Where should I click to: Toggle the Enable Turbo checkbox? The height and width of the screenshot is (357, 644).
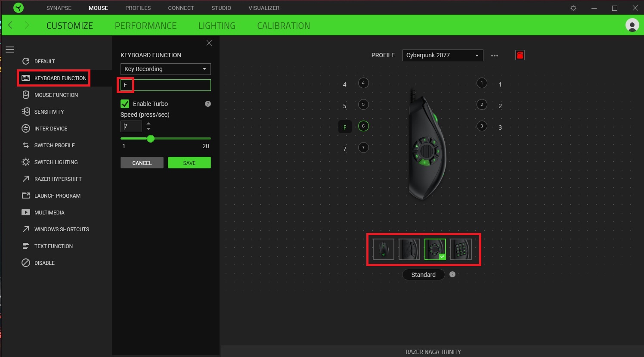[x=125, y=104]
